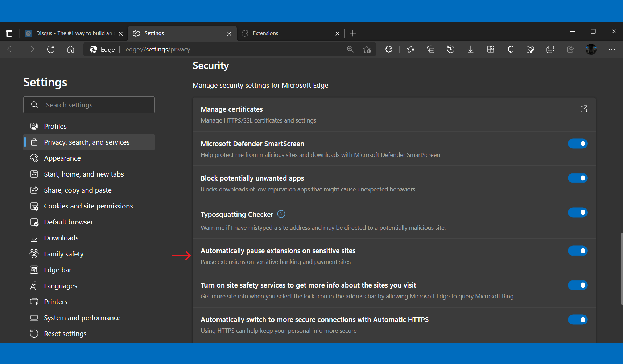Toggle Block potentially unwanted apps
The height and width of the screenshot is (364, 623).
tap(578, 178)
